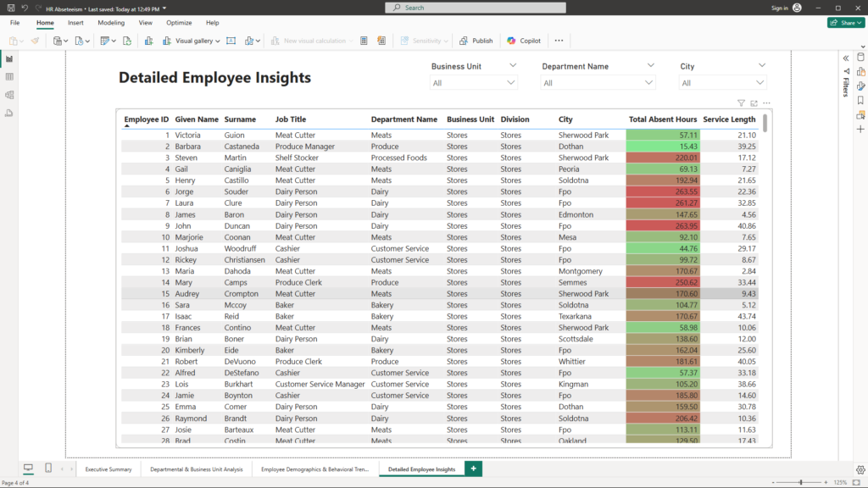Expand the City slicer dropdown

(x=760, y=83)
